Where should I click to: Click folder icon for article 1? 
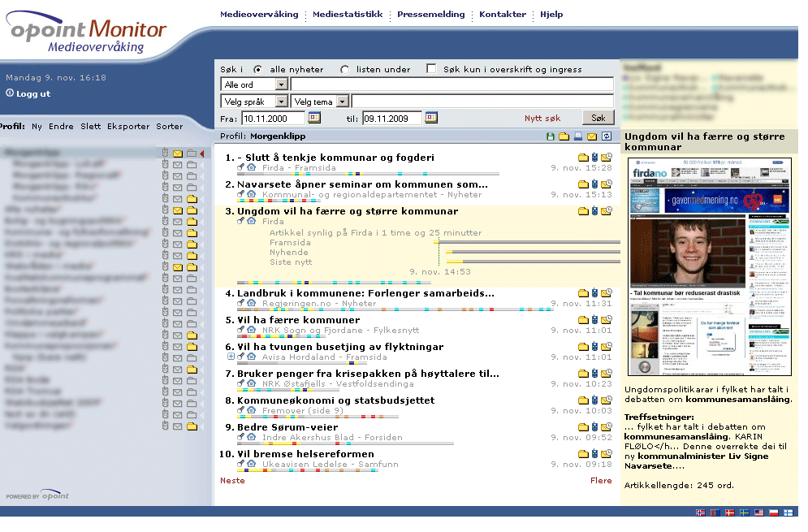(x=582, y=158)
